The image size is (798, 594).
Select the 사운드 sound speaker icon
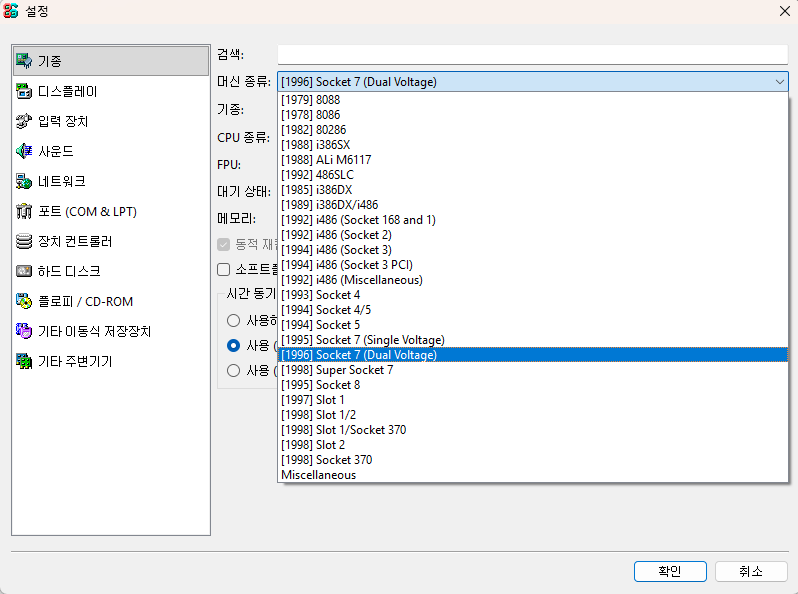tap(24, 151)
